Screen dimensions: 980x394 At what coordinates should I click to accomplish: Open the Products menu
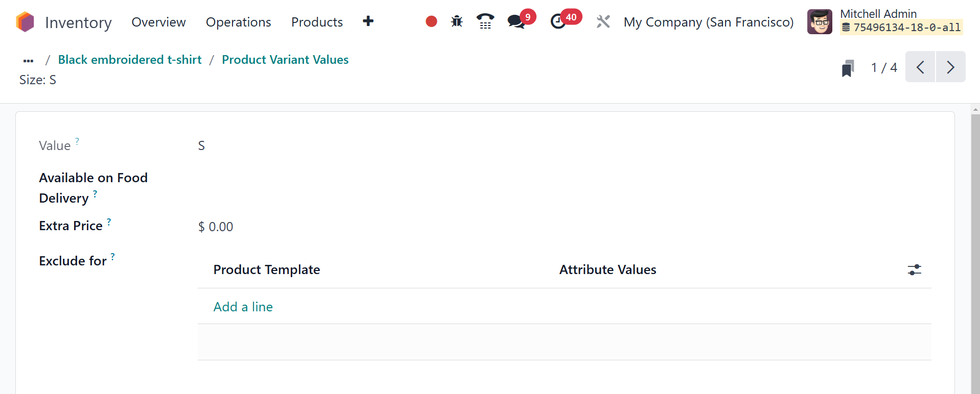point(317,22)
